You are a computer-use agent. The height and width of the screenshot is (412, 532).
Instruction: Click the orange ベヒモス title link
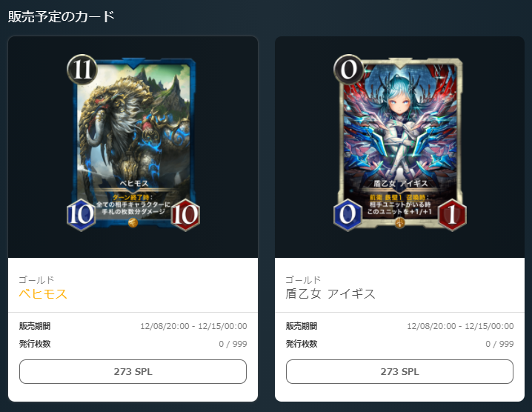pos(43,294)
